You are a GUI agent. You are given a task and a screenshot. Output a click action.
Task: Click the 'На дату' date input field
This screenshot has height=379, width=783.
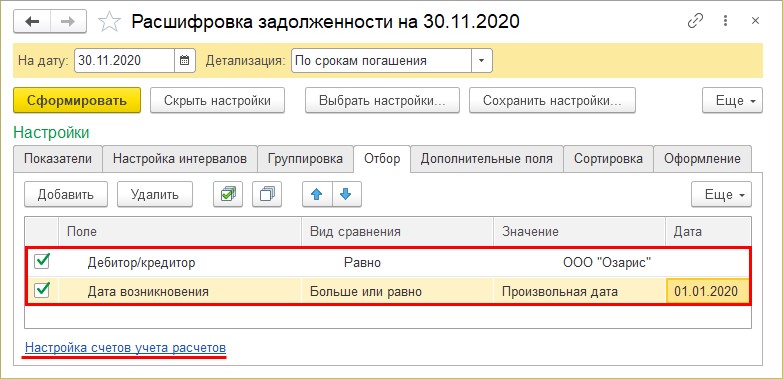(125, 61)
